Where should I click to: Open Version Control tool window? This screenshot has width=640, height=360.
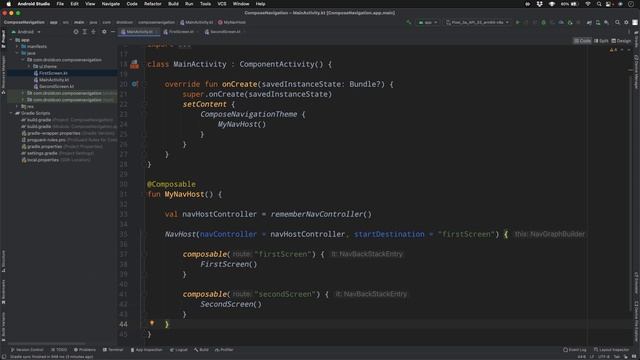click(x=27, y=350)
